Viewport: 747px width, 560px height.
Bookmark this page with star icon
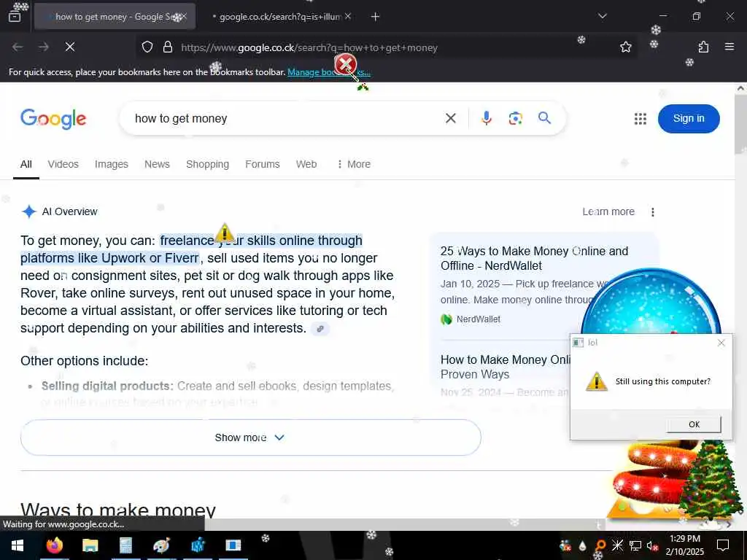625,47
